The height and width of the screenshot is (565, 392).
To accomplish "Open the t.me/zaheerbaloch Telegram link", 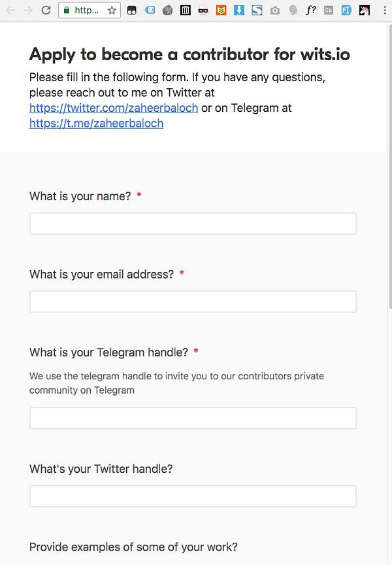I will pyautogui.click(x=97, y=123).
